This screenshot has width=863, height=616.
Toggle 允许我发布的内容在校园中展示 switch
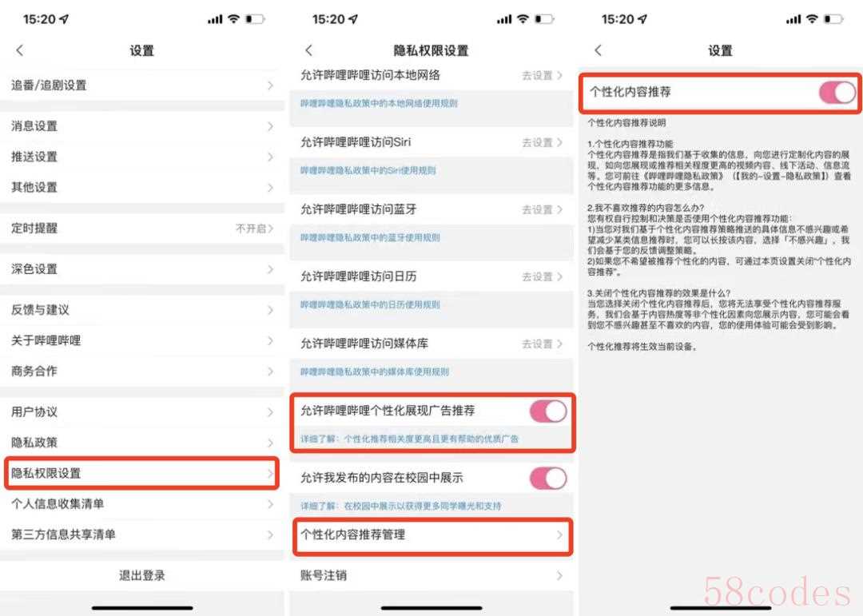548,479
